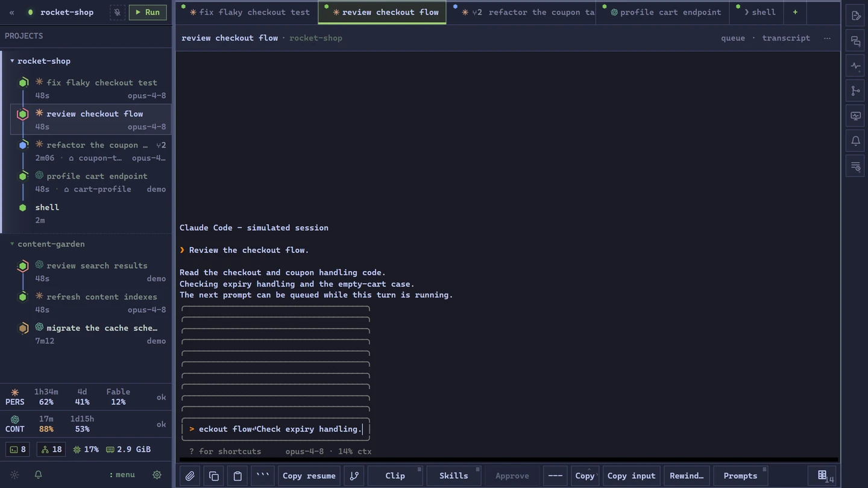The image size is (868, 488).
Task: Open the chat bubbles icon in right sidebar
Action: pyautogui.click(x=855, y=41)
